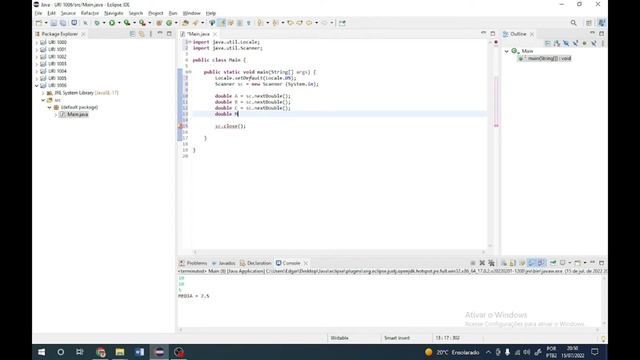Viewport: 640px width, 360px height.
Task: Toggle Show Console on Standard Out
Action: (x=531, y=263)
